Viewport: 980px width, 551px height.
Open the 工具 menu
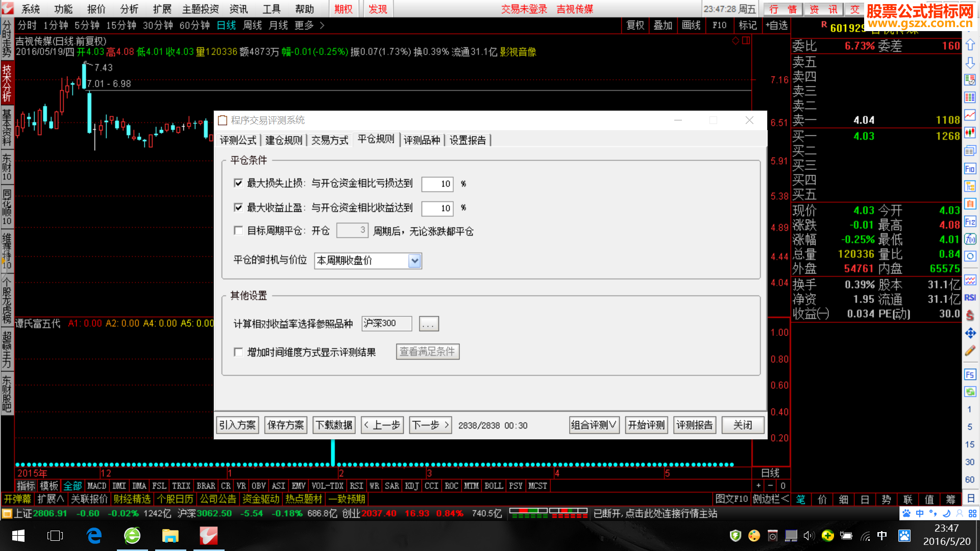pyautogui.click(x=272, y=9)
